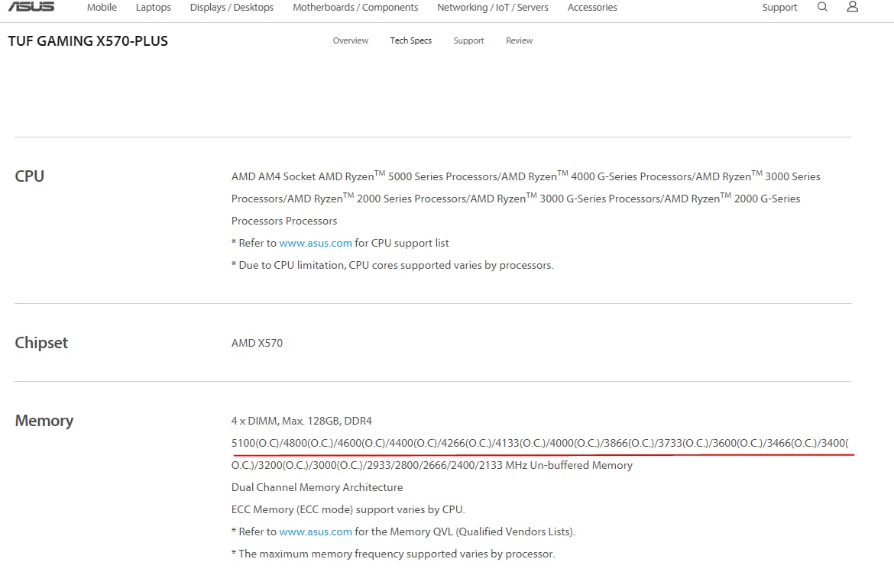Open the Networking / IoT / Servers menu
Viewport: 894px width, 588px height.
(x=493, y=8)
